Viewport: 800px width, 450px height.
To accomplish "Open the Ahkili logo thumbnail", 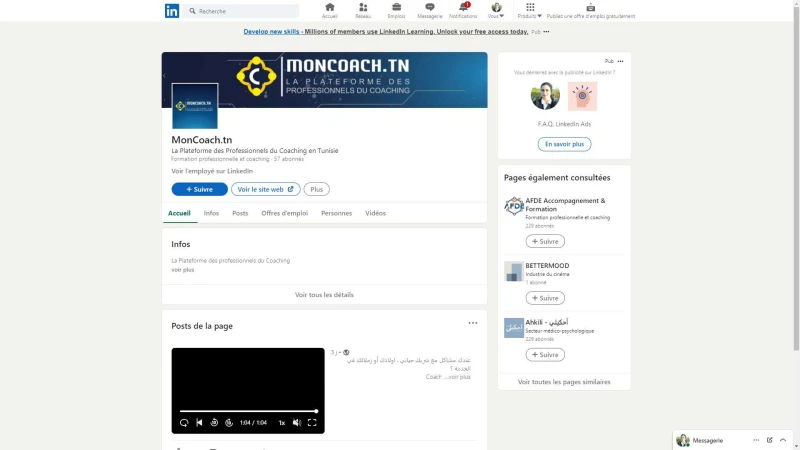I will pyautogui.click(x=514, y=328).
